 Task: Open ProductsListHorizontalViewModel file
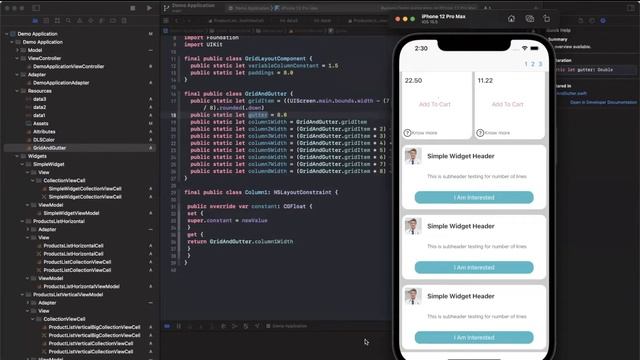click(81, 287)
